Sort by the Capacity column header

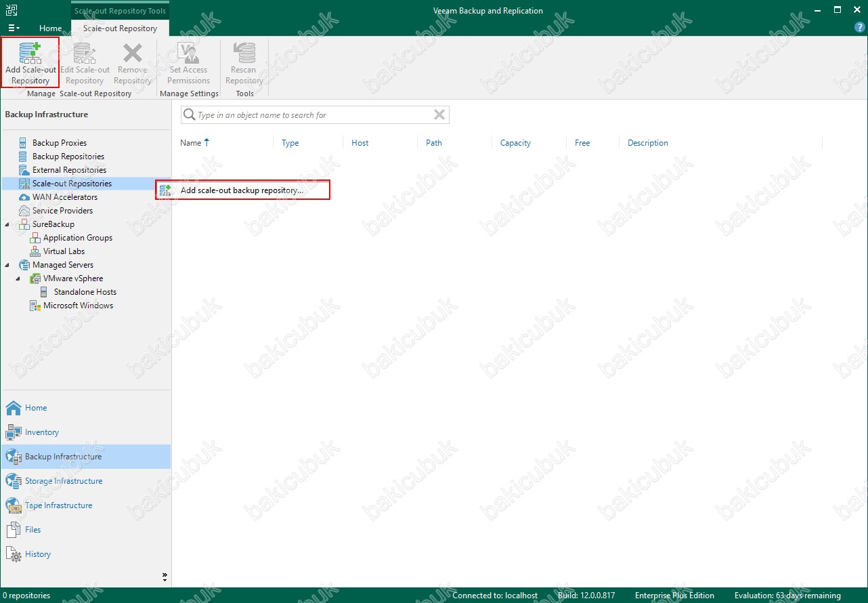coord(515,143)
